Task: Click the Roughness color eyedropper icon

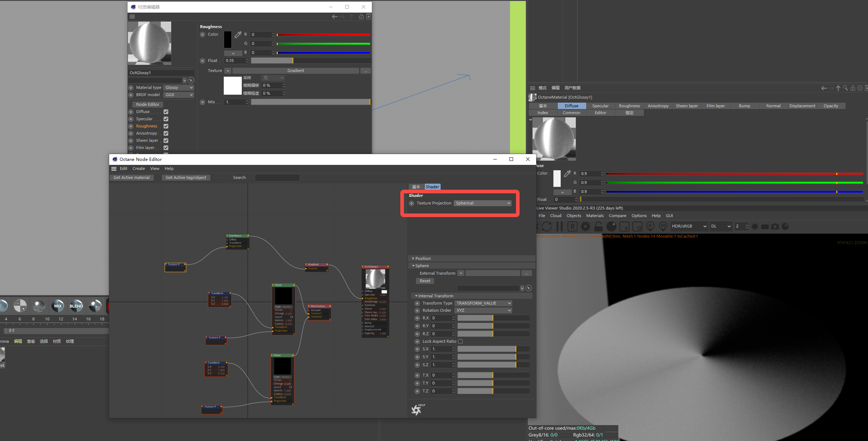Action: pos(238,35)
